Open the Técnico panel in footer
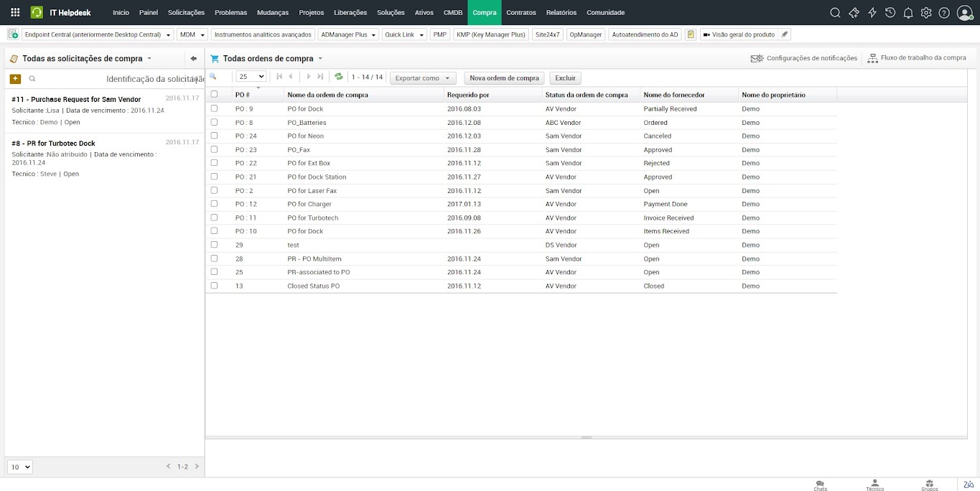Image resolution: width=980 pixels, height=491 pixels. point(874,485)
